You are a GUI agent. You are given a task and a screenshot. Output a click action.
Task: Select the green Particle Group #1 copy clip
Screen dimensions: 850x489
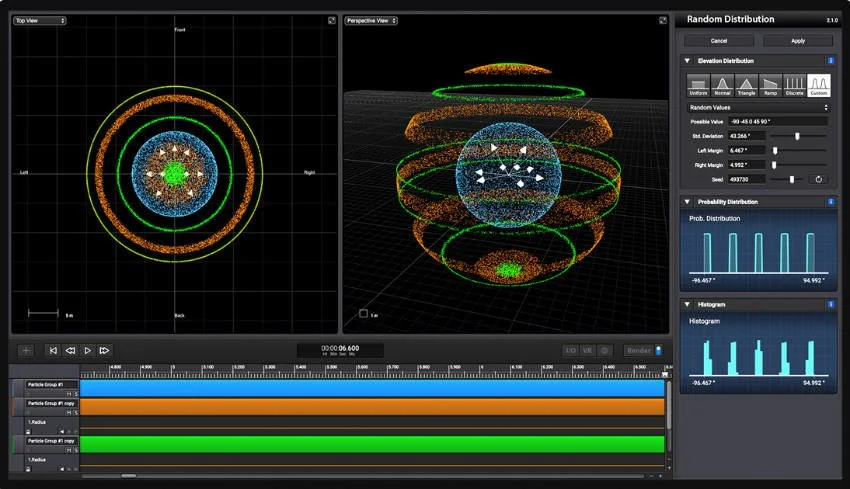(x=372, y=445)
